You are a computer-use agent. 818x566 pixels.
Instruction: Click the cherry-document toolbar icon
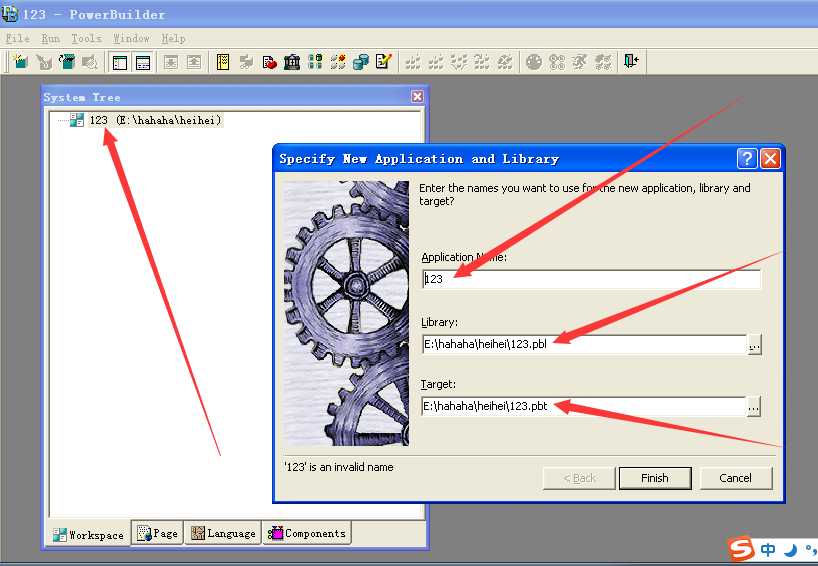[269, 62]
